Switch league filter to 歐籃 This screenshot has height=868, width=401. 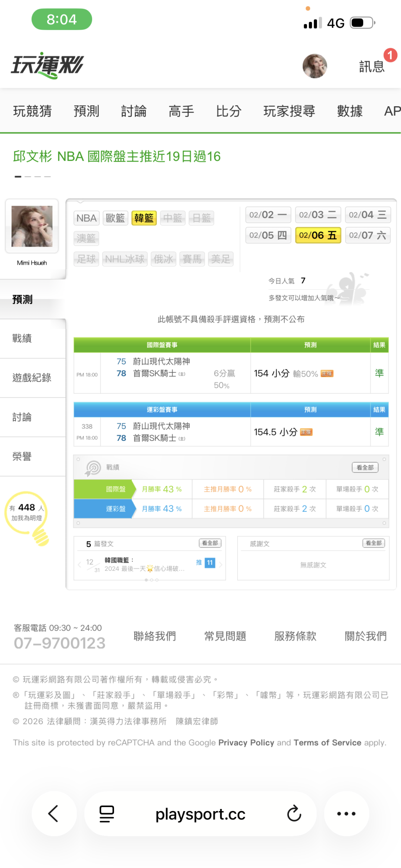pyautogui.click(x=115, y=218)
